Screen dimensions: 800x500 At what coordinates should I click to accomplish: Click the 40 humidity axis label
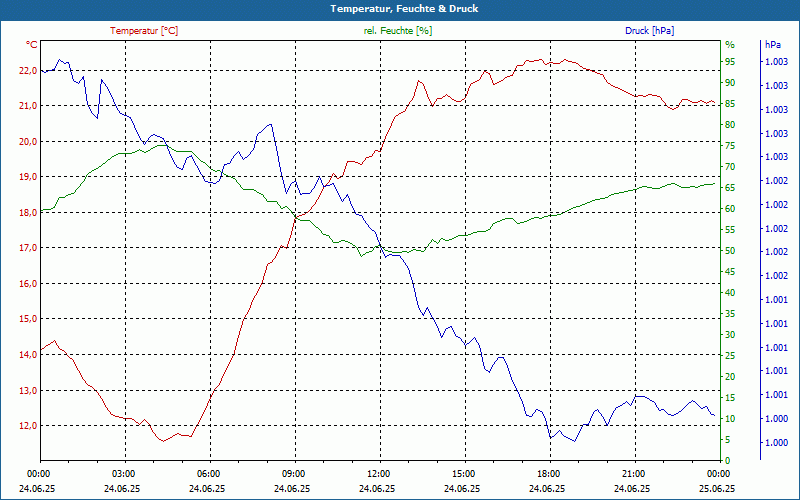click(730, 293)
